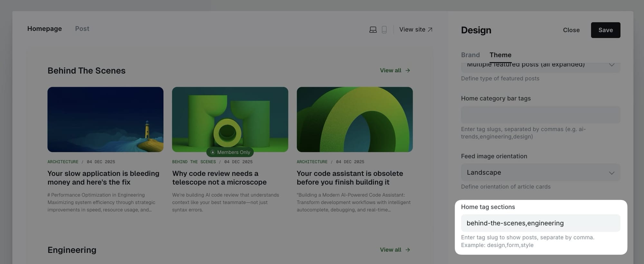Open the Post preview tab
Viewport: 644px width, 264px height.
(x=82, y=29)
